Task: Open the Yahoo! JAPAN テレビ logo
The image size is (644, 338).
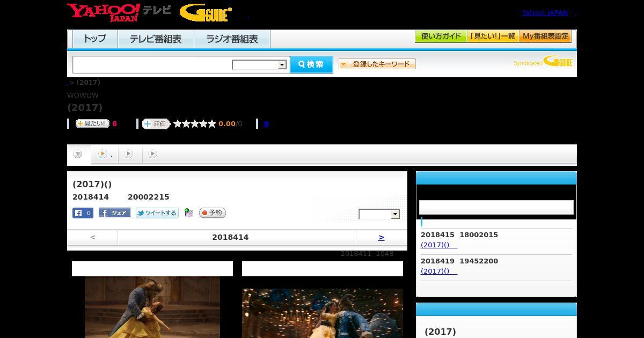Action: 119,12
